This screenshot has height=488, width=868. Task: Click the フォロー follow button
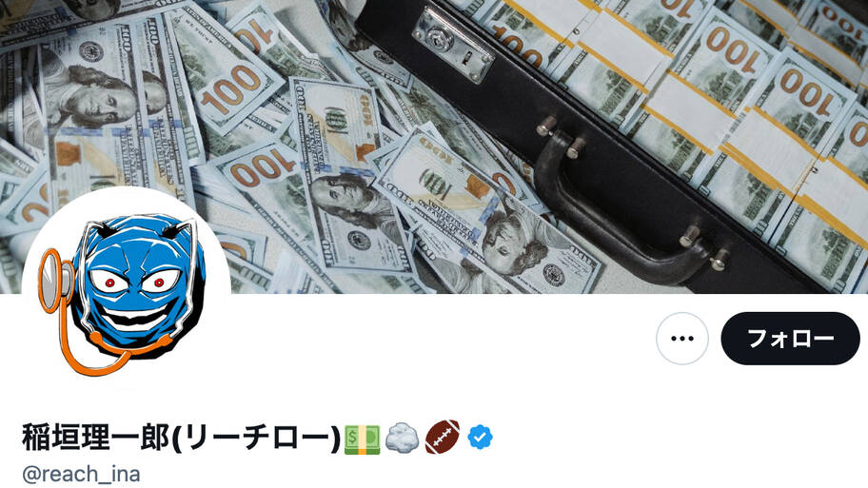[x=791, y=338]
